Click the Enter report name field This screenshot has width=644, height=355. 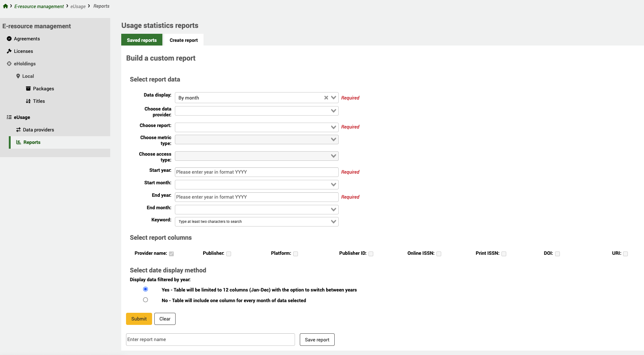click(210, 340)
